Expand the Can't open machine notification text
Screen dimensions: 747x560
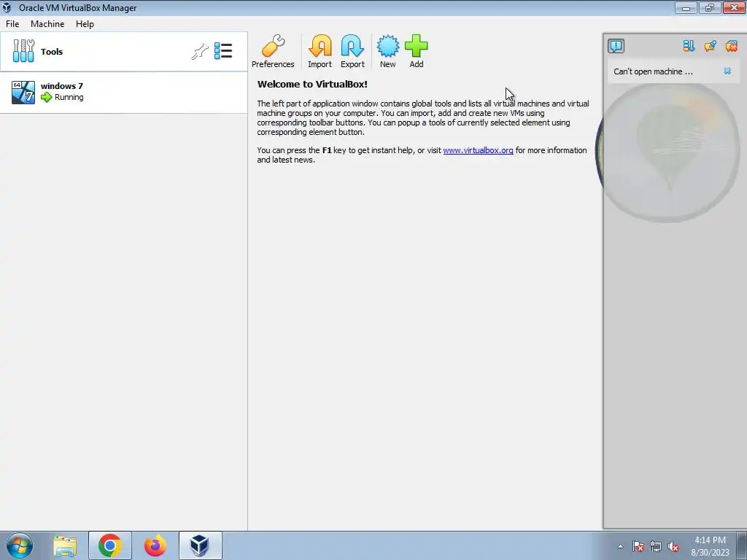click(x=653, y=71)
